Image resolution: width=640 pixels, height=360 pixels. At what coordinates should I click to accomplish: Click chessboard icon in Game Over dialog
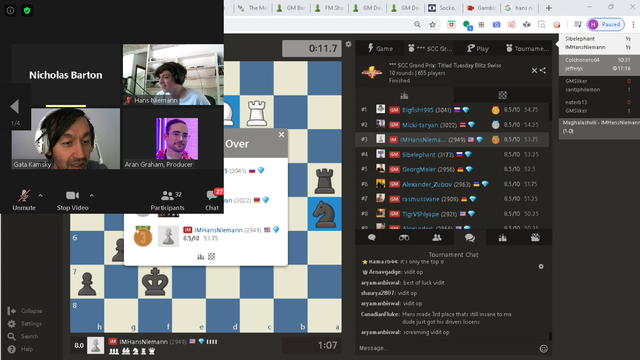pyautogui.click(x=211, y=256)
